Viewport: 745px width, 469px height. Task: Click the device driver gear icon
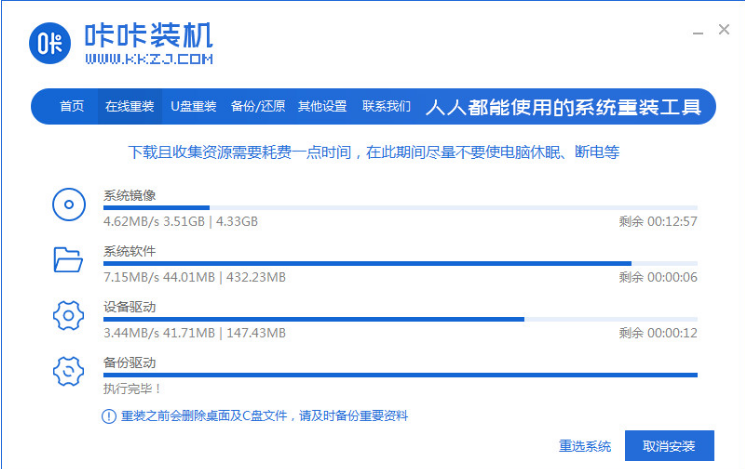[x=68, y=316]
